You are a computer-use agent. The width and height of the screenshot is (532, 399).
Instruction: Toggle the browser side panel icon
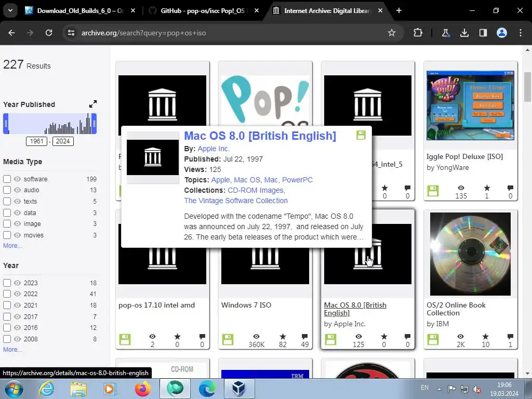[x=483, y=33]
